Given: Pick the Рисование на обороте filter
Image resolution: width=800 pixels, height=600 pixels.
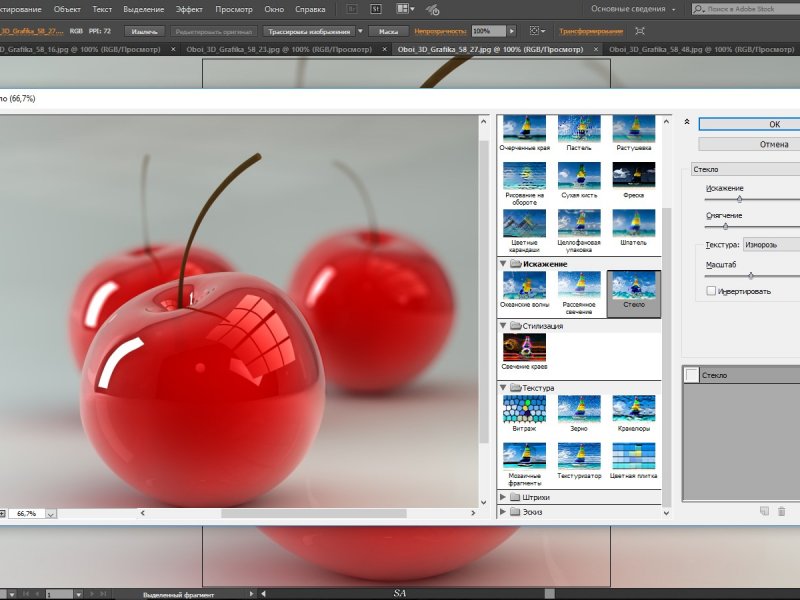Looking at the screenshot, I should [524, 184].
